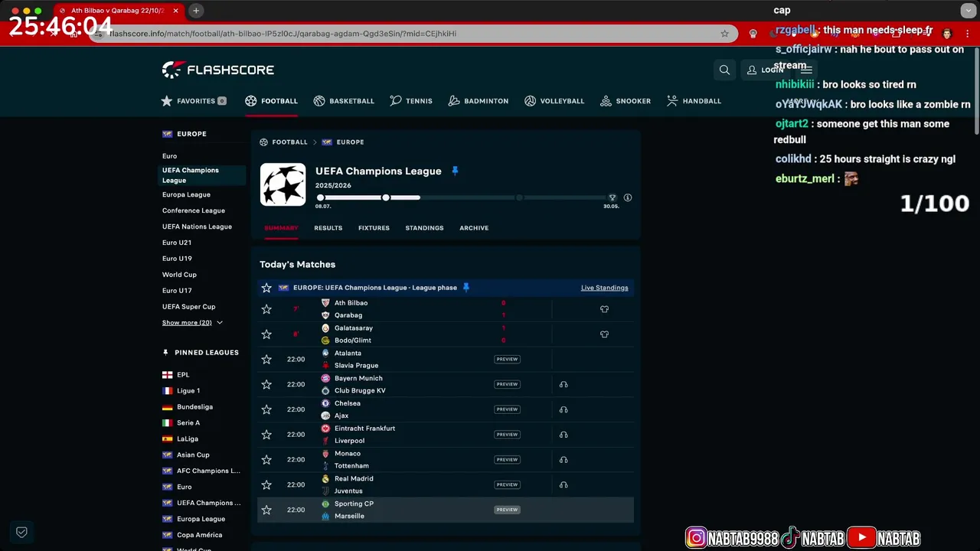This screenshot has height=551, width=980.
Task: Click audio headphones icon for Bayern Munich match
Action: click(x=563, y=384)
